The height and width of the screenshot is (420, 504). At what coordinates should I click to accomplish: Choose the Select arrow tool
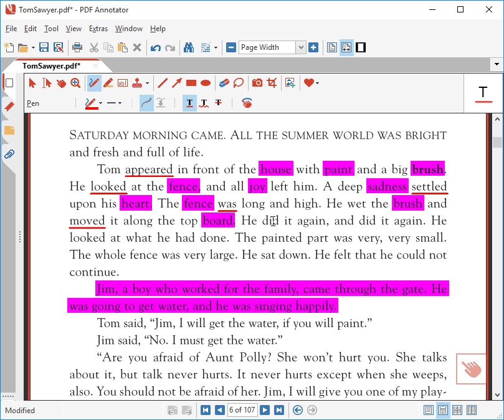click(x=32, y=84)
